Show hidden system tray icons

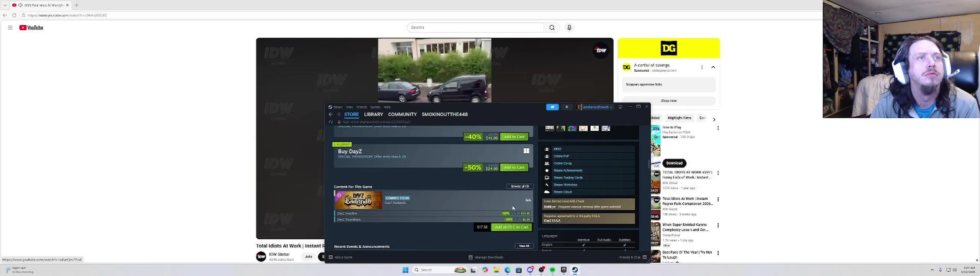pos(932,270)
